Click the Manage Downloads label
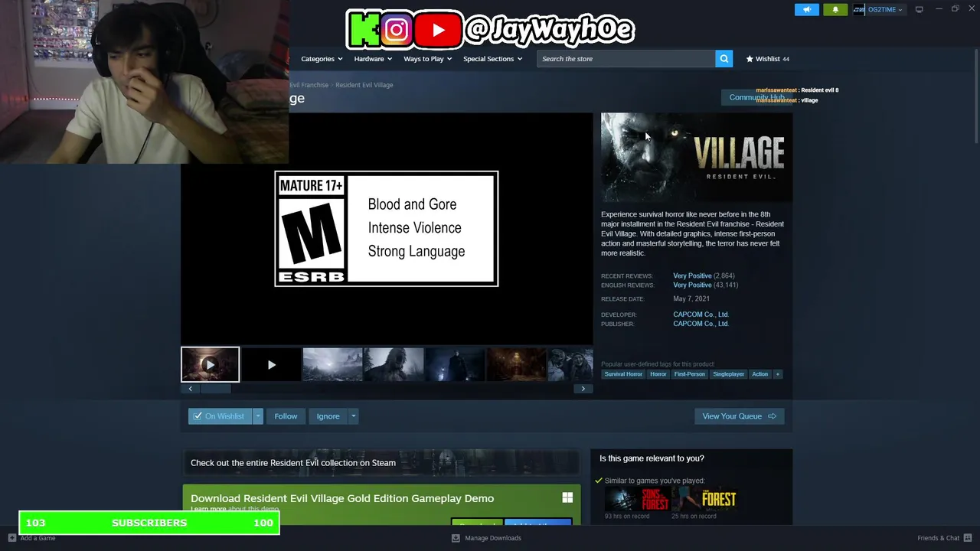The image size is (980, 551). point(493,538)
